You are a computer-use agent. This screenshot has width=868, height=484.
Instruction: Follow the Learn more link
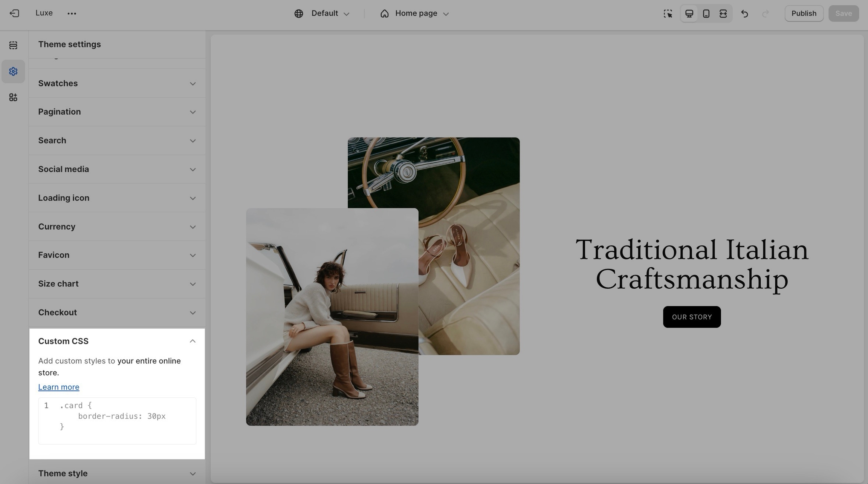coord(59,387)
